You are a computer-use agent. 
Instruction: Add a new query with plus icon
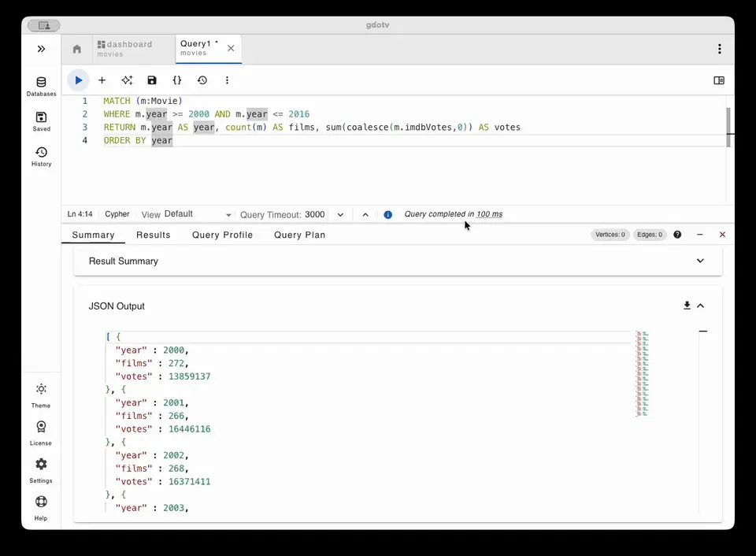click(x=102, y=80)
